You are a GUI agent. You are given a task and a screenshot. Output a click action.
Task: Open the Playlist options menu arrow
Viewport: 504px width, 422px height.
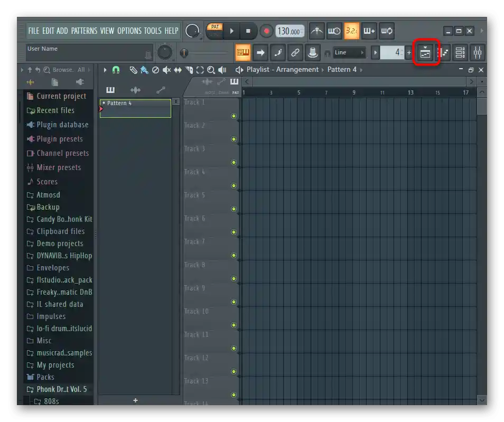click(x=105, y=70)
